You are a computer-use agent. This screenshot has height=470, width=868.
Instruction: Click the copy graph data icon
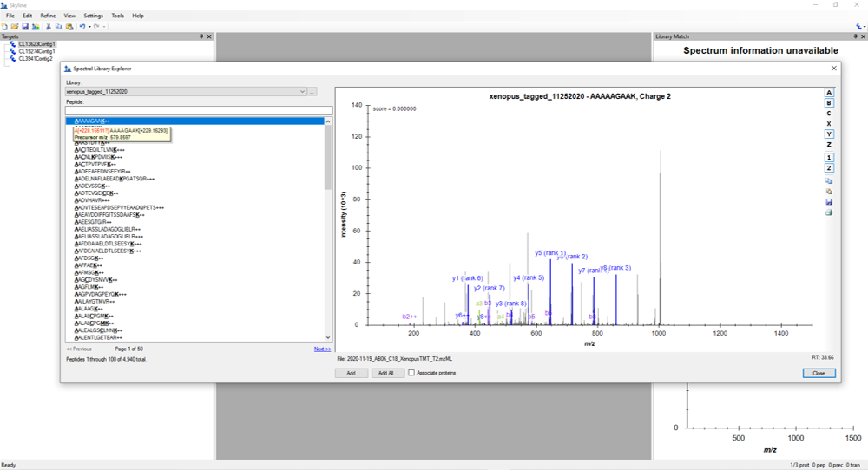tap(829, 180)
